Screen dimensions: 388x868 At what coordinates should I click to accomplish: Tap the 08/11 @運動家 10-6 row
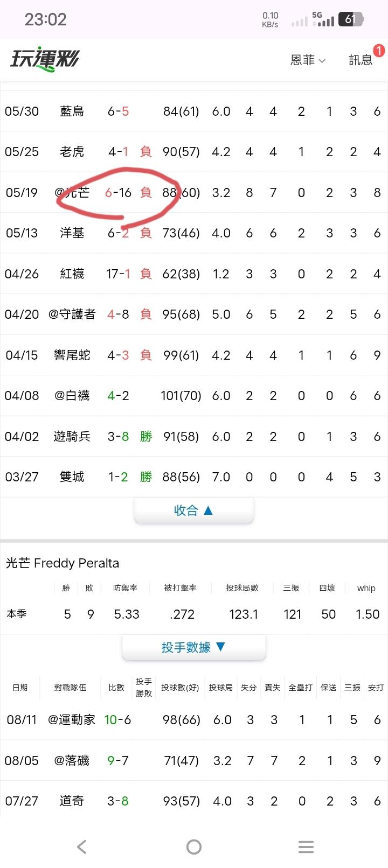(x=194, y=720)
